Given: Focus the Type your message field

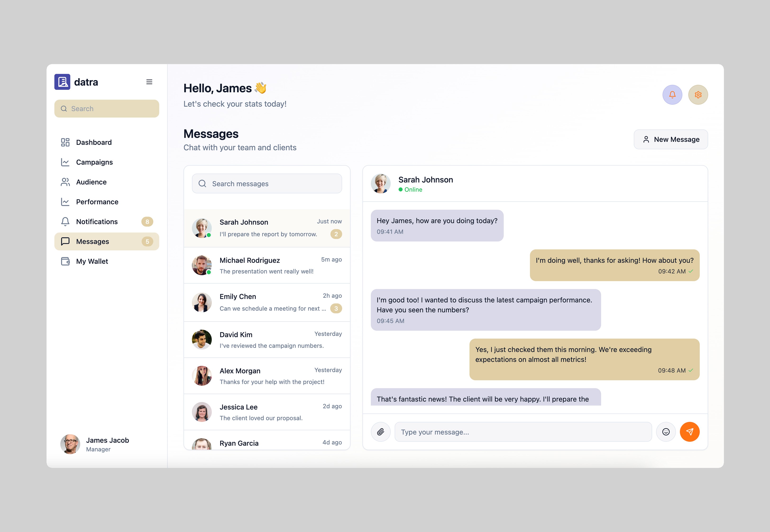Looking at the screenshot, I should tap(523, 432).
